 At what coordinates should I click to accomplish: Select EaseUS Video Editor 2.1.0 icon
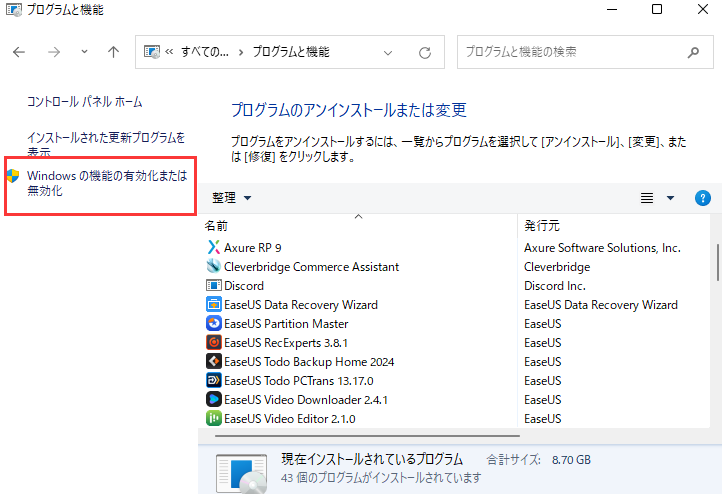coord(213,418)
